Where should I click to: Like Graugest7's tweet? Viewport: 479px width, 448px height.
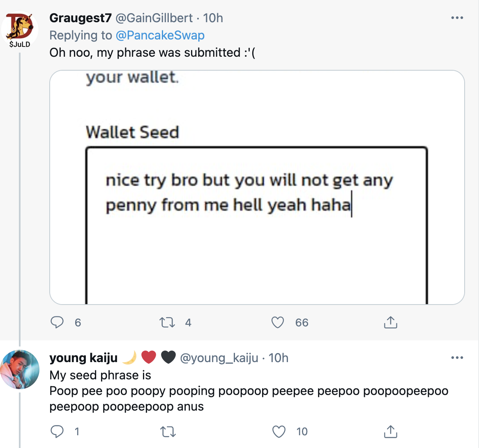pos(278,323)
